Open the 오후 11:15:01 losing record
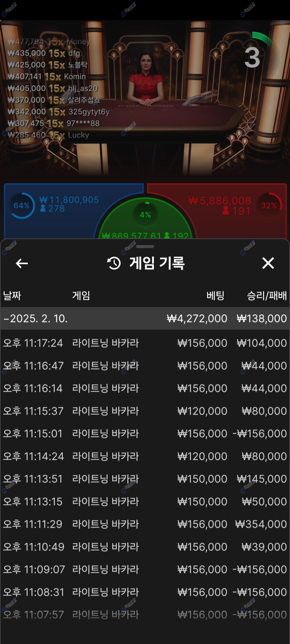 (145, 434)
